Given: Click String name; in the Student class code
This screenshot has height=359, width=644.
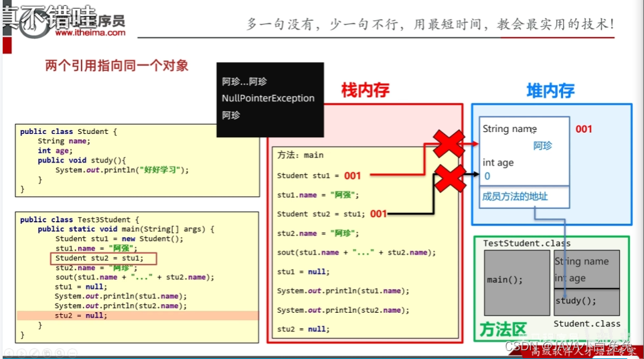Looking at the screenshot, I should coord(64,141).
